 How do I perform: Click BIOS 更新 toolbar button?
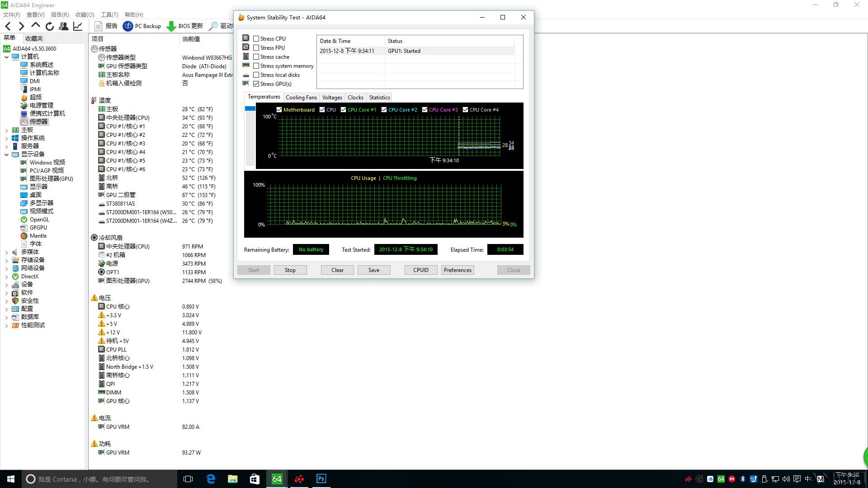[185, 26]
